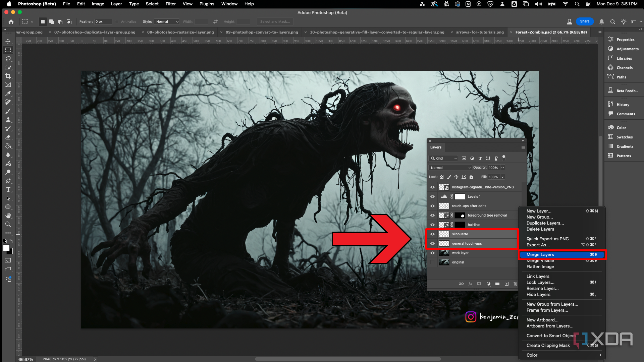Choose Merge Layers from context menu
Image resolution: width=644 pixels, height=362 pixels.
562,255
